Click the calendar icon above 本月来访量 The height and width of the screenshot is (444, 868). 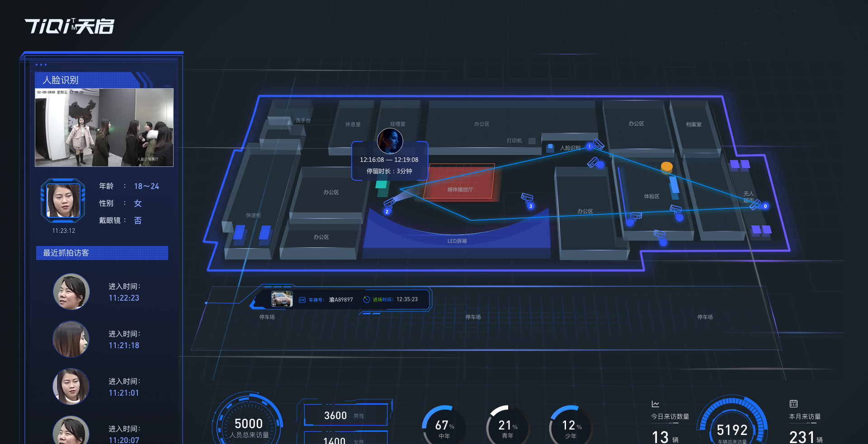793,404
